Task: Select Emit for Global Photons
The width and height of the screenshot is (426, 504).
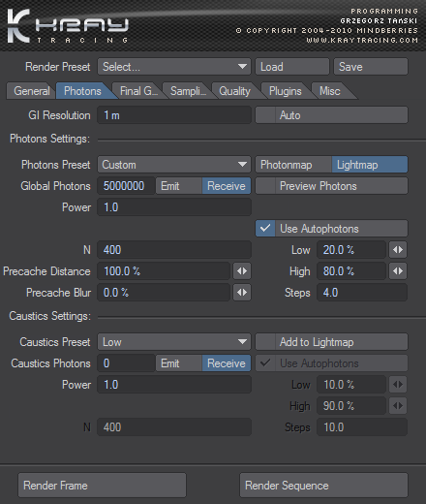Action: point(179,186)
